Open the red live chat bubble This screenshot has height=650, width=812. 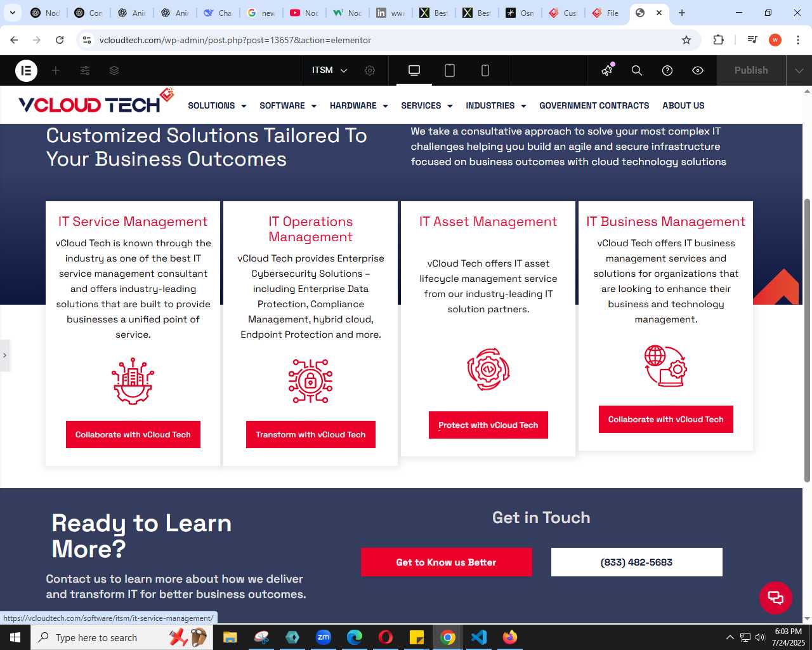click(776, 598)
